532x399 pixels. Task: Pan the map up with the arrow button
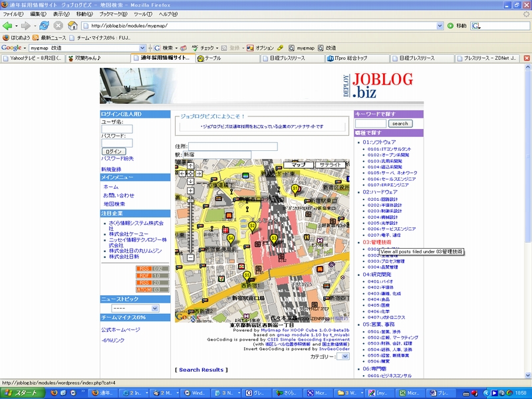pyautogui.click(x=190, y=164)
